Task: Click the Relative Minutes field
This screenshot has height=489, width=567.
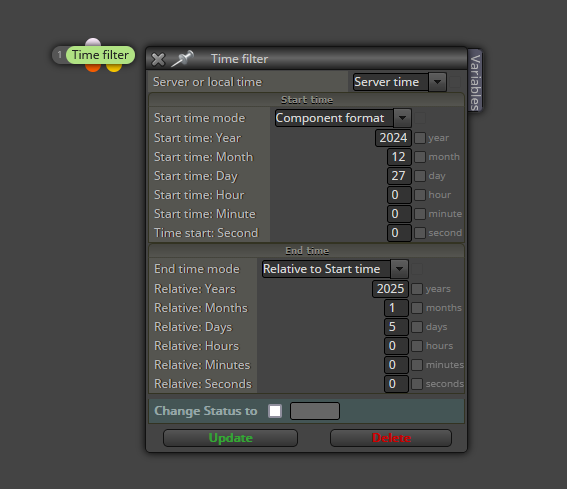Action: coord(396,365)
